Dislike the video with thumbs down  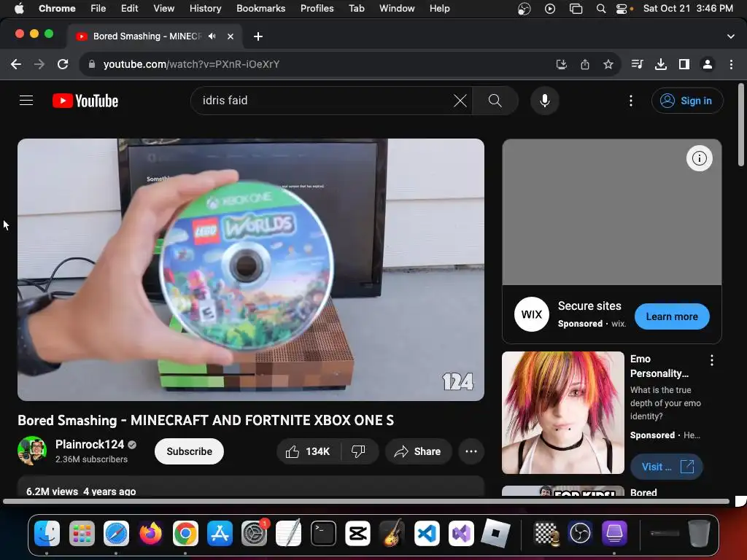pos(359,451)
